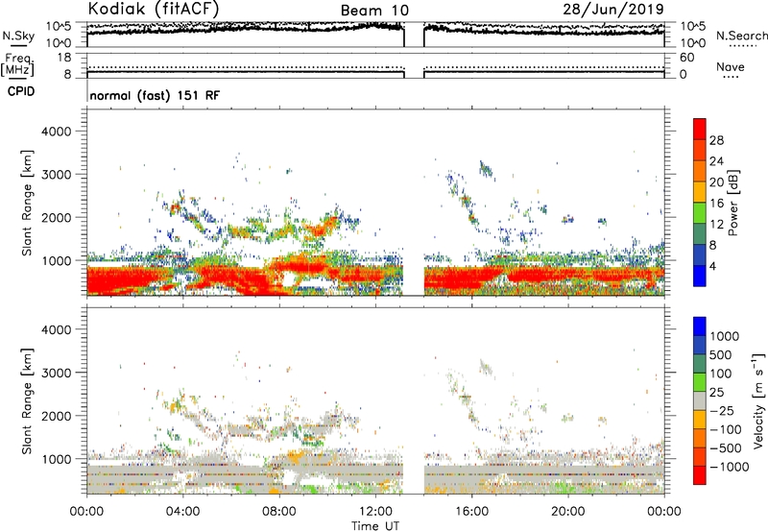Select 'normal (fast) 151 RF' mode text

point(155,95)
